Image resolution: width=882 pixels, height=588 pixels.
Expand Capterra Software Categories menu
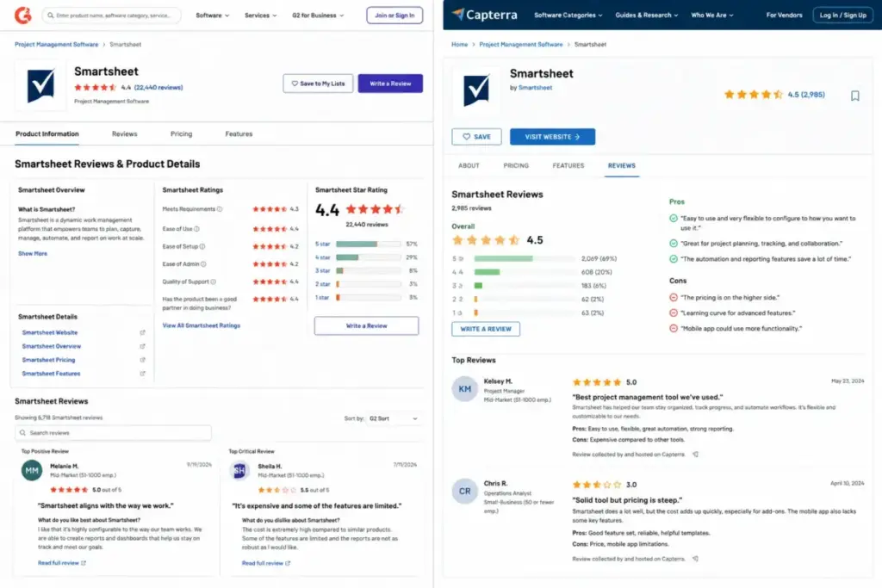[x=568, y=15]
